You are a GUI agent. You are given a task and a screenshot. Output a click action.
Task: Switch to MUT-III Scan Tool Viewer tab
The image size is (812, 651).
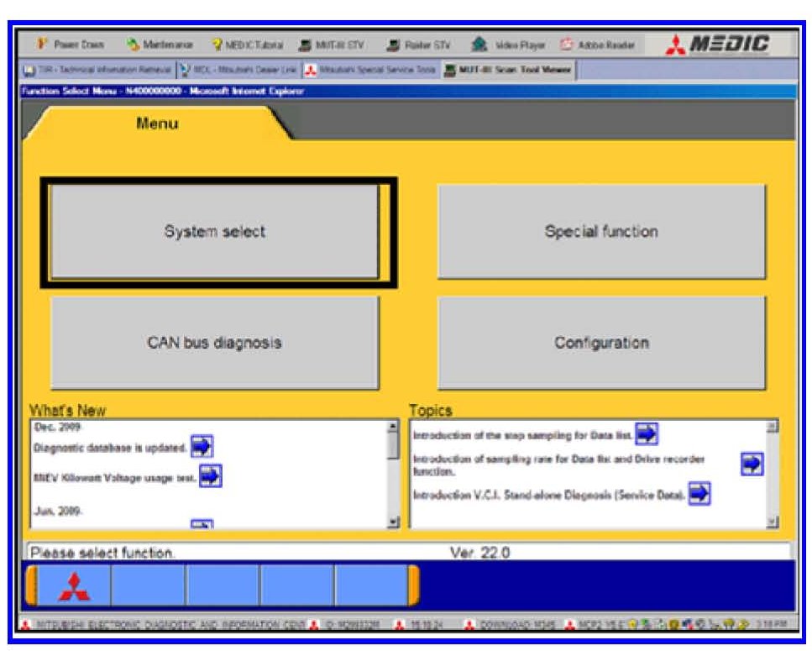coord(512,70)
